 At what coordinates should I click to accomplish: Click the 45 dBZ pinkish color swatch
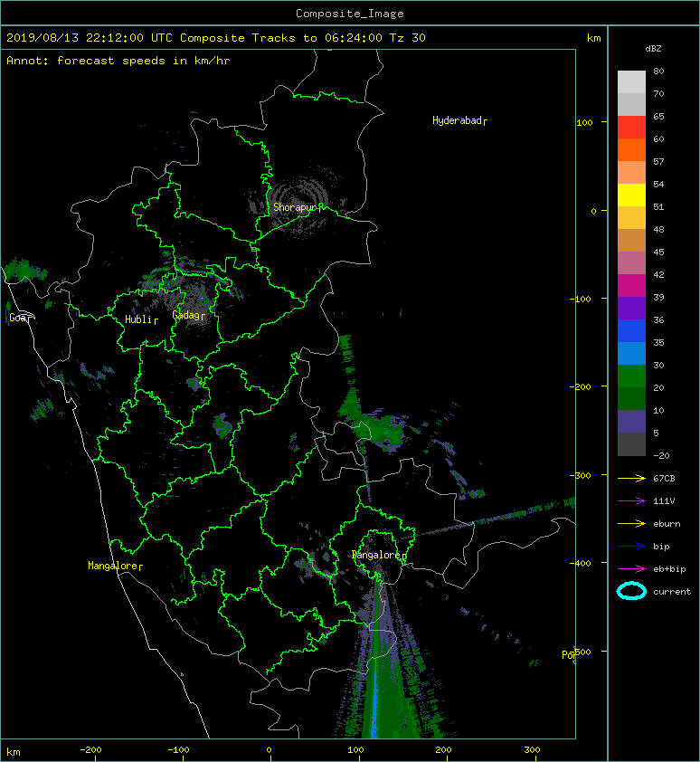click(x=631, y=263)
